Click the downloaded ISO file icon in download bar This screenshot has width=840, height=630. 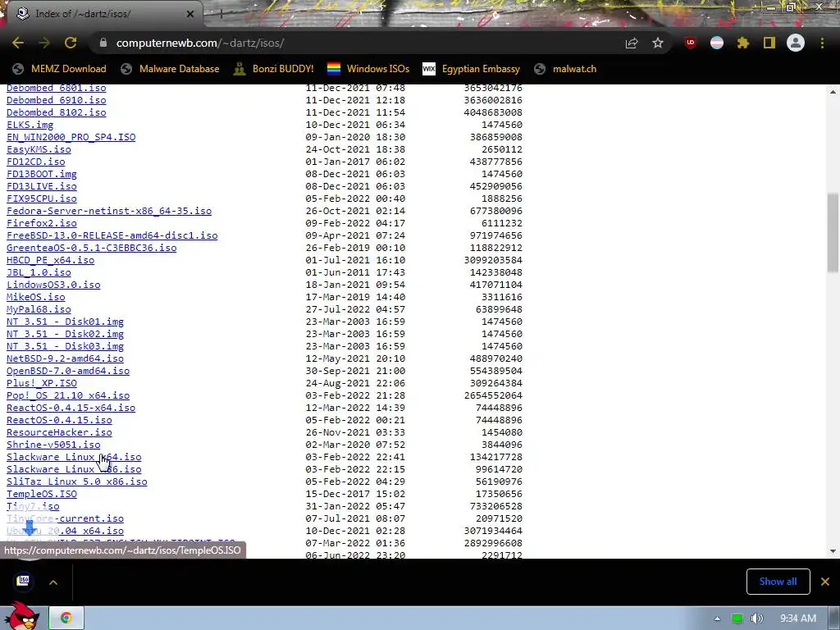pos(23,581)
